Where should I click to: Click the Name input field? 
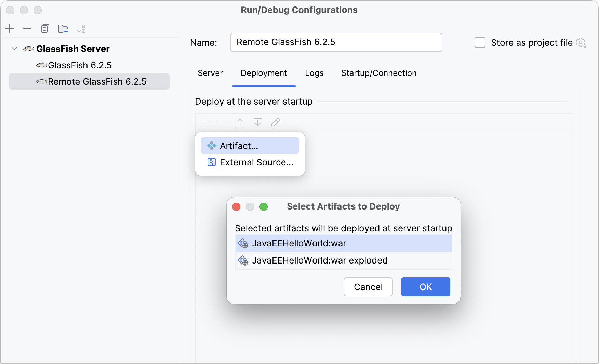click(336, 42)
